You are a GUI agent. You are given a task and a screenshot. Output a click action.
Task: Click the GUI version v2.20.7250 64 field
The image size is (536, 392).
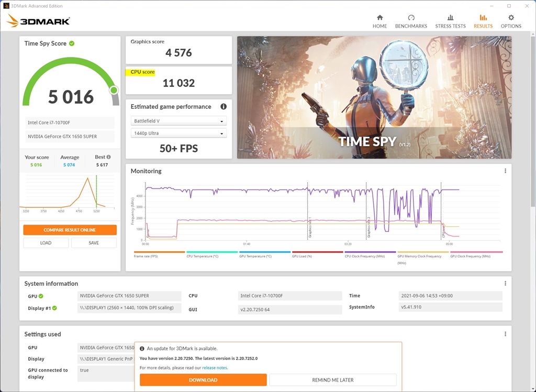point(290,310)
